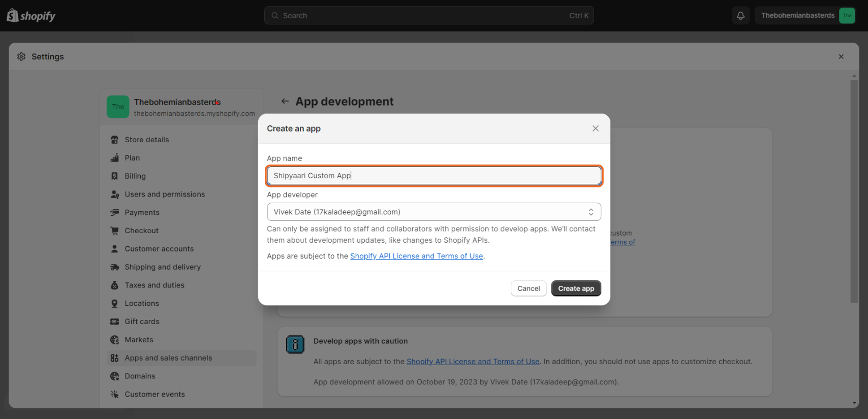Click the Domains globe icon
Image resolution: width=868 pixels, height=419 pixels.
point(115,376)
